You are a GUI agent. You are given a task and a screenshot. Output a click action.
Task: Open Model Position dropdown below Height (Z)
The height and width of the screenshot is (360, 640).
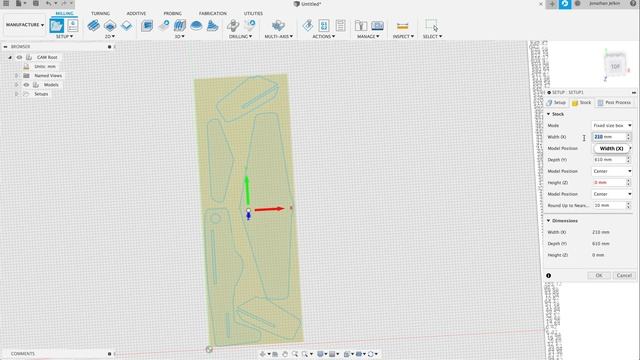click(x=612, y=194)
